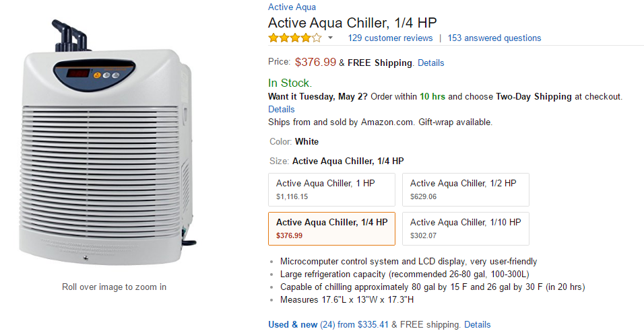Select the Active Aqua Chiller, 1/4 HP size
Image resolution: width=644 pixels, height=331 pixels.
tap(331, 228)
